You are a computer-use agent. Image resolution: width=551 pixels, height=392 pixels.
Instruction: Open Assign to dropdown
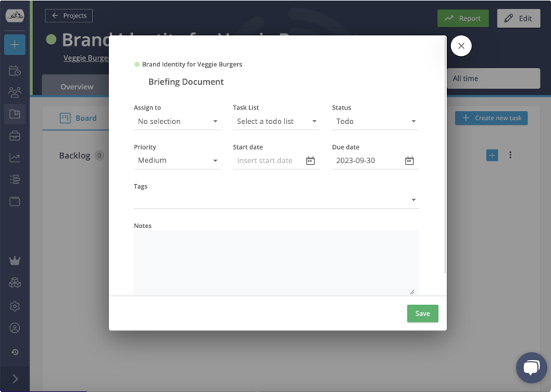pyautogui.click(x=177, y=122)
